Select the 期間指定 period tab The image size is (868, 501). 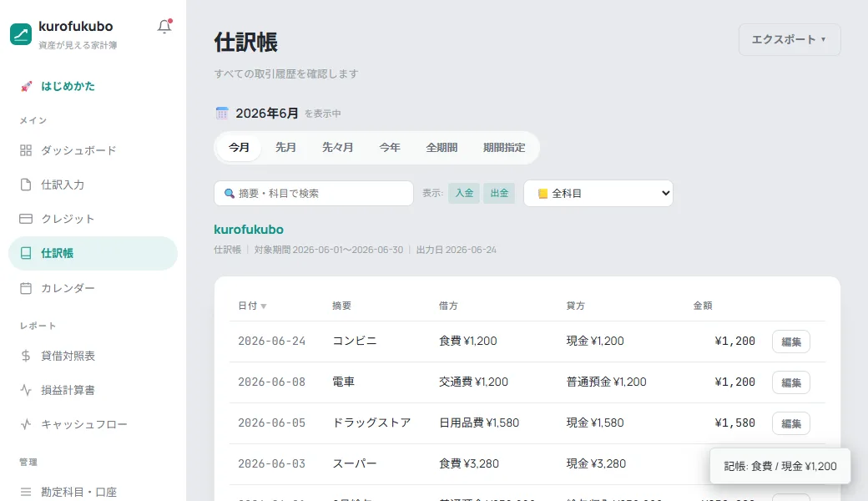click(x=504, y=148)
